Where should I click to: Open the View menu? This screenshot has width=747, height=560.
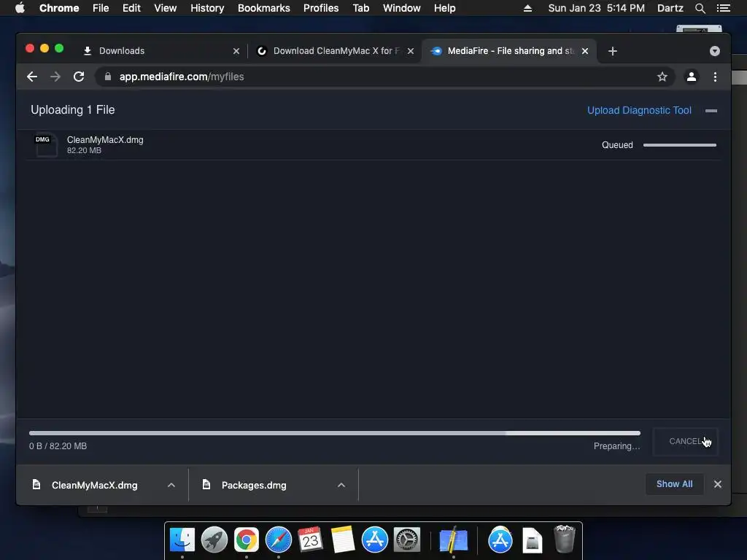[x=166, y=8]
